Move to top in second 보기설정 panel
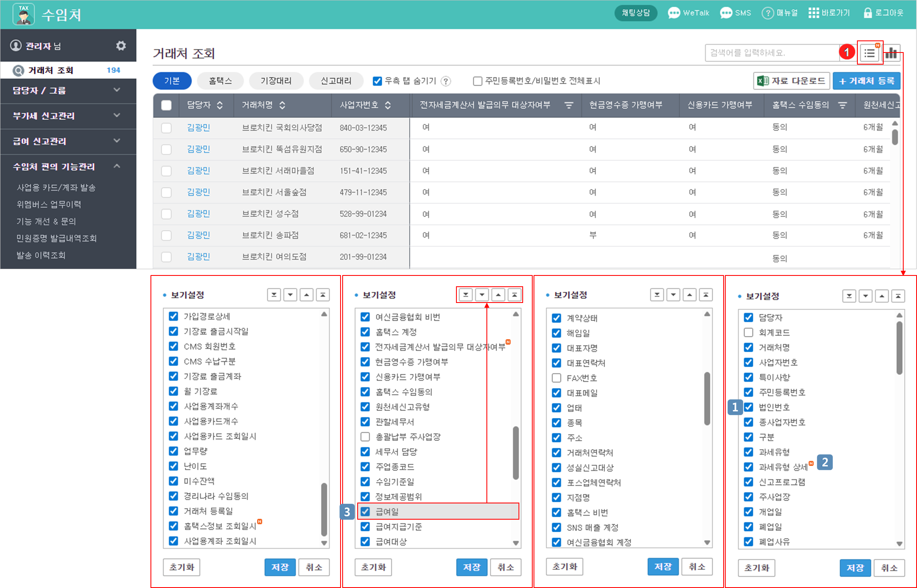 click(x=514, y=295)
